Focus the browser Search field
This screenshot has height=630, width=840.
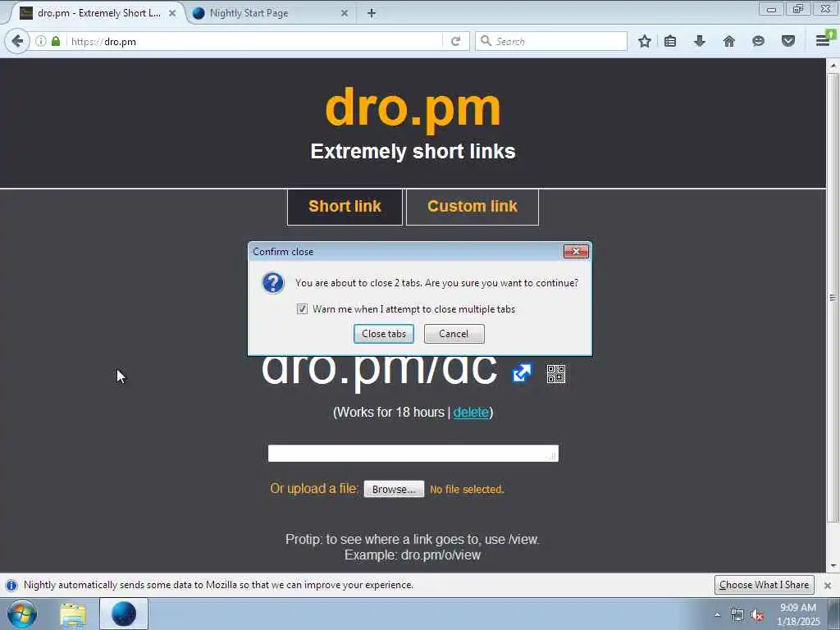[x=551, y=41]
